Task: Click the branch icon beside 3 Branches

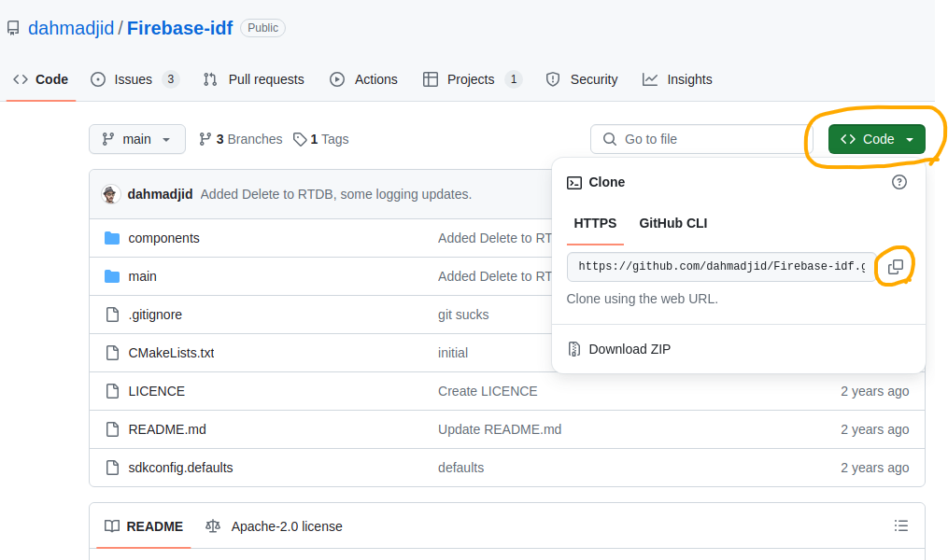Action: tap(205, 139)
